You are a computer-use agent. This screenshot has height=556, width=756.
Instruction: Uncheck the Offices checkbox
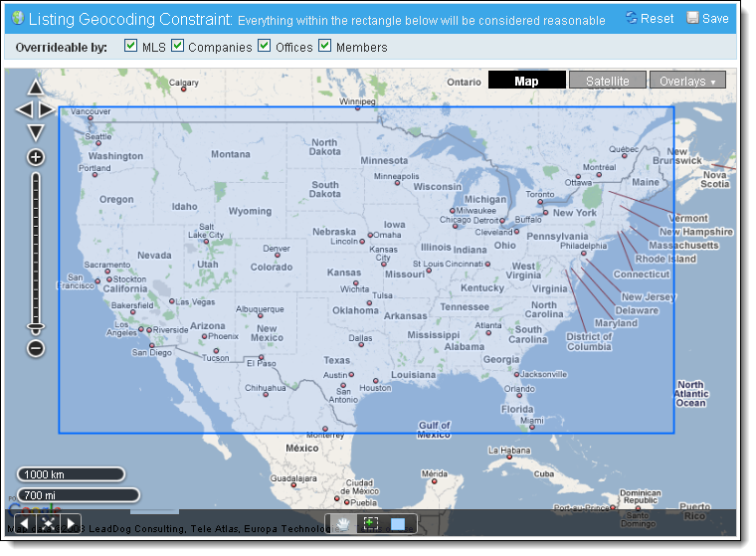point(264,46)
